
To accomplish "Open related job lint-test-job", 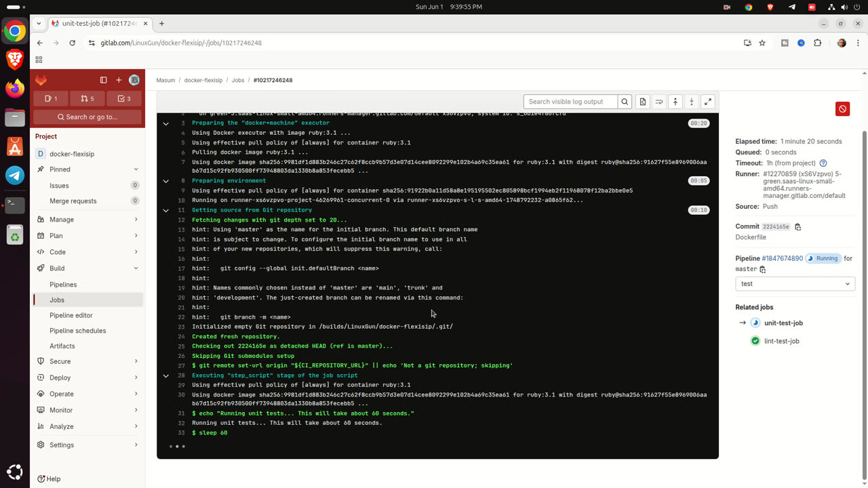I will tap(781, 341).
